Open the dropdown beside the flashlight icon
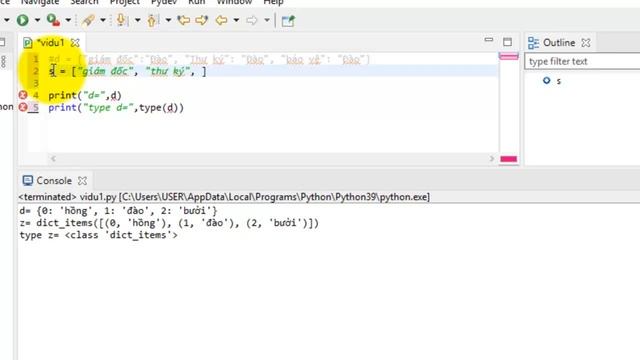Viewport: 640px width, 360px height. coord(103,20)
